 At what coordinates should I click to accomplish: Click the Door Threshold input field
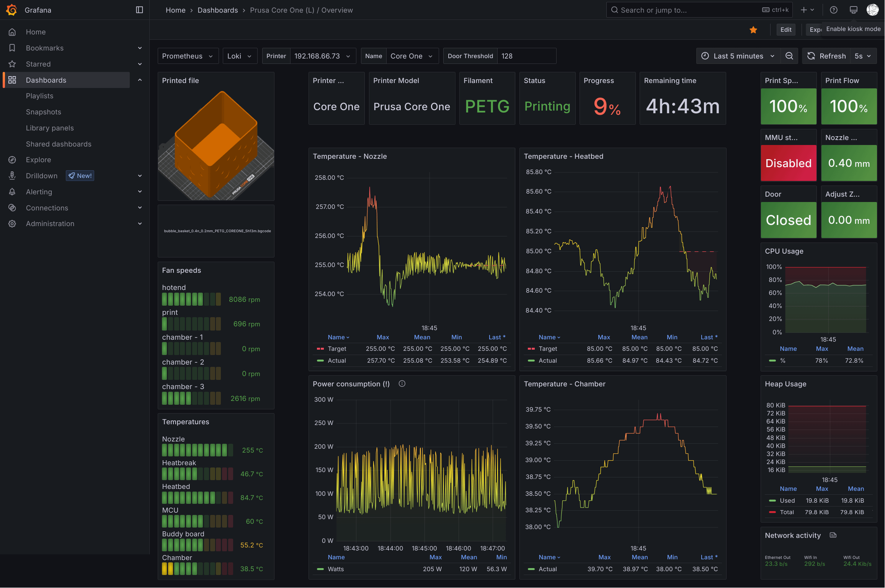click(x=526, y=56)
